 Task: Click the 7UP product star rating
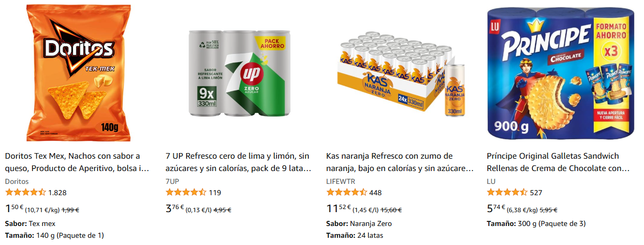(x=186, y=193)
